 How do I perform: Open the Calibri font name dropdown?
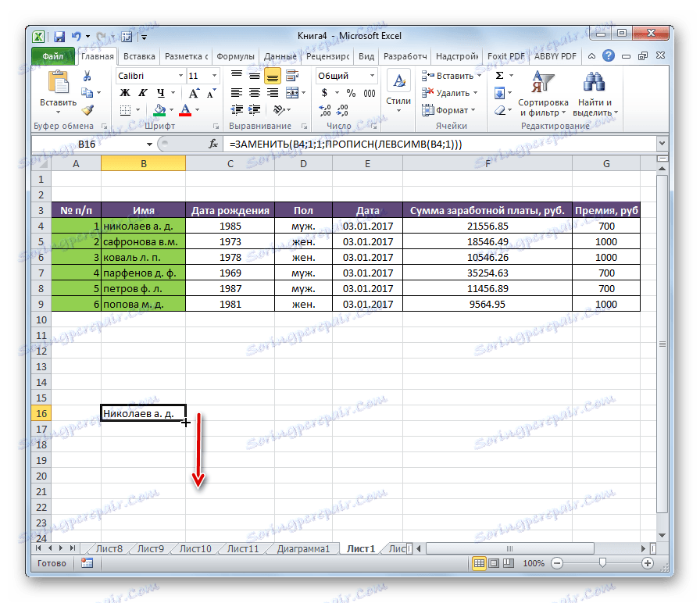(x=180, y=76)
